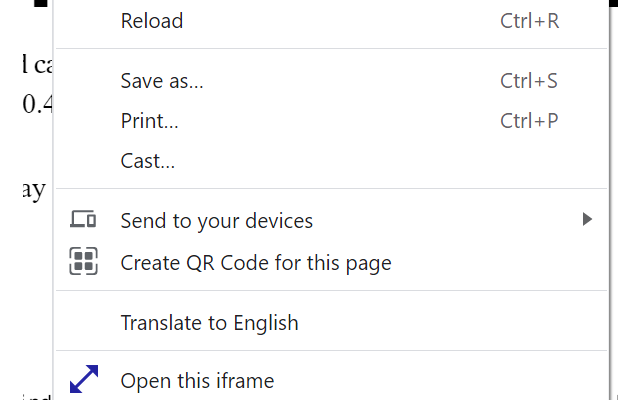This screenshot has width=640, height=400.
Task: Click Open this iframe entry
Action: click(196, 381)
